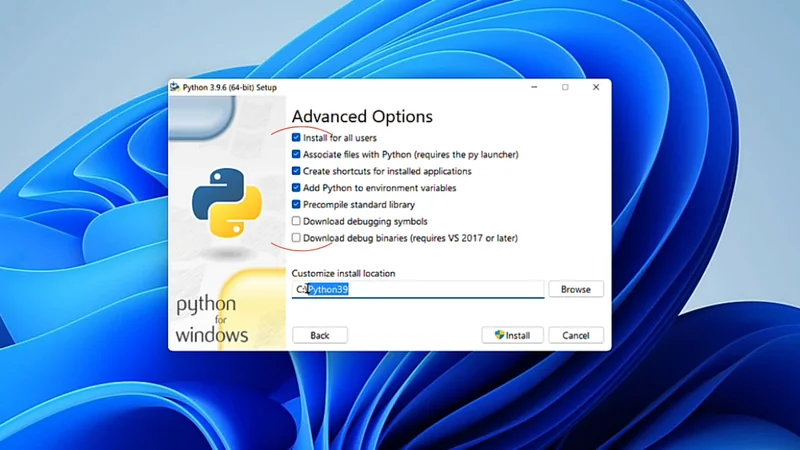The image size is (800, 450).
Task: Uncheck Add Python to environment variables
Action: click(x=296, y=188)
